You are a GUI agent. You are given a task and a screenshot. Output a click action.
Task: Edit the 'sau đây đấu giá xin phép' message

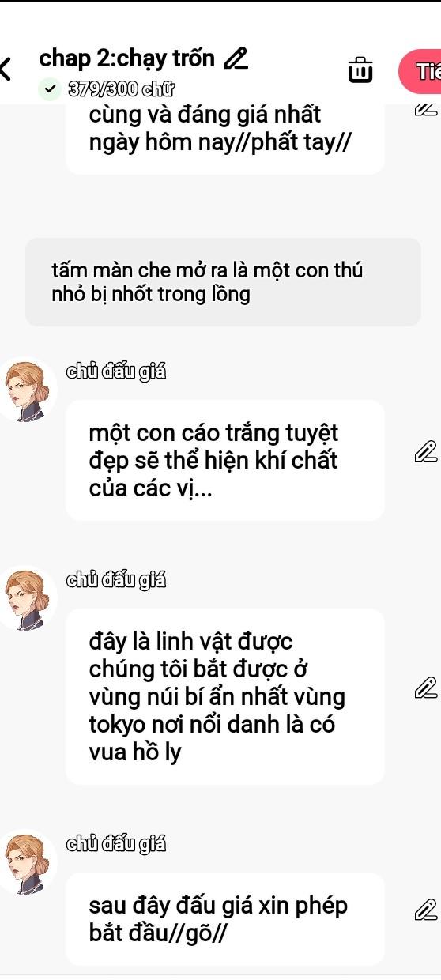424,910
